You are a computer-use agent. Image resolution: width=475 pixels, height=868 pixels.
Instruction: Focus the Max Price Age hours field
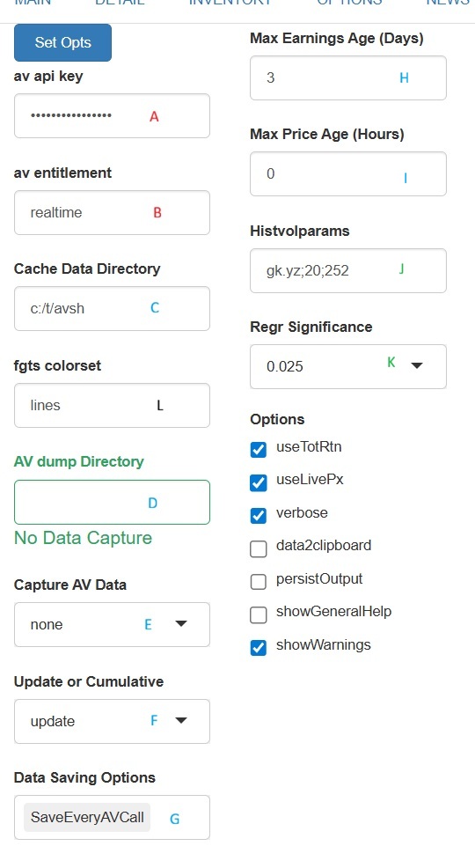(x=347, y=173)
